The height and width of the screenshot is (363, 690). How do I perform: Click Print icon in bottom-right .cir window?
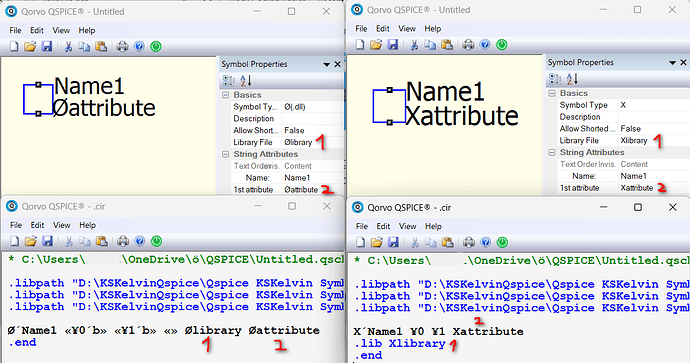[x=469, y=242]
